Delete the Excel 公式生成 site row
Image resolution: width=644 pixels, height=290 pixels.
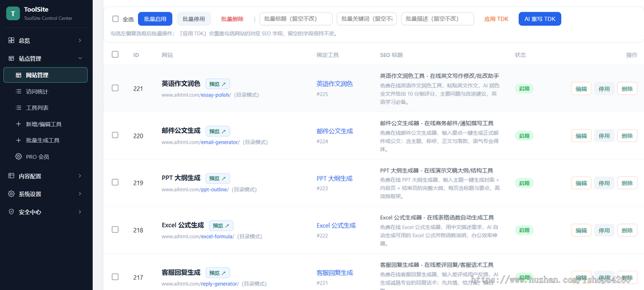coord(627,230)
